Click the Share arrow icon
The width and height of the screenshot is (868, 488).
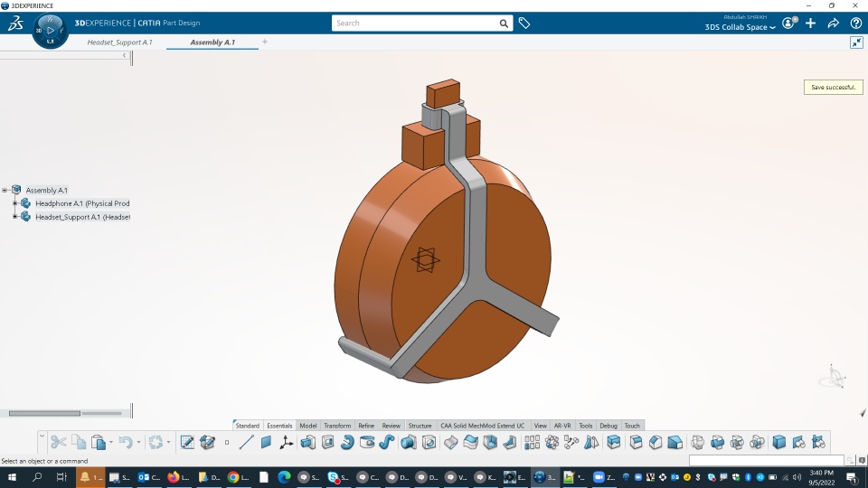point(833,23)
